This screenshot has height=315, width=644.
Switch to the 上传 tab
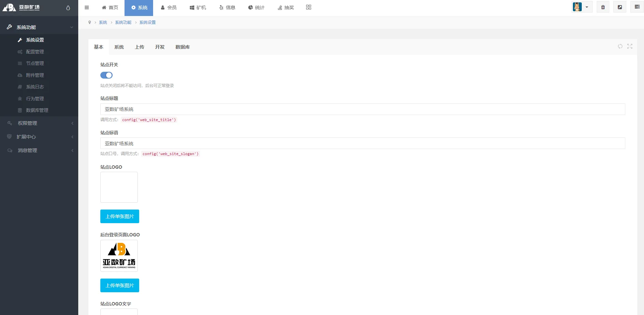(x=139, y=47)
